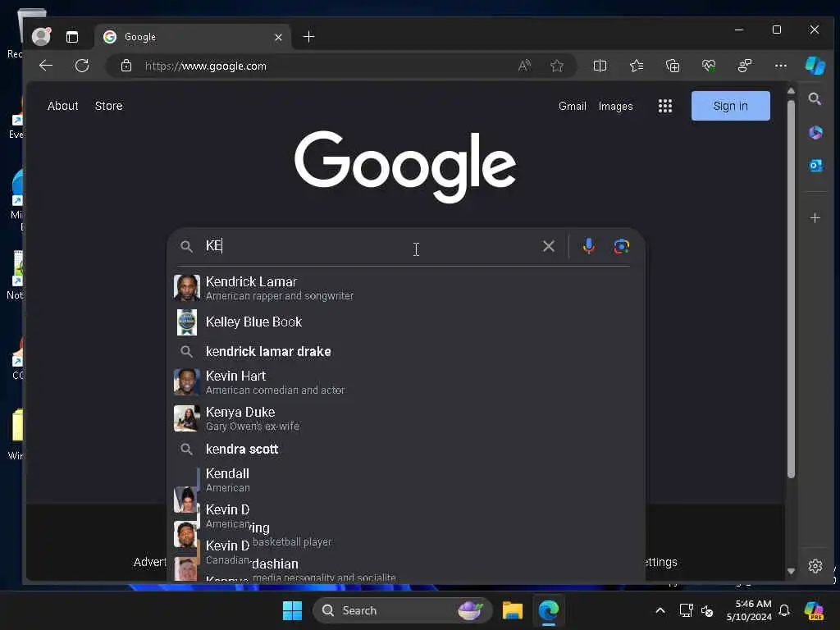Open a new tab with plus button
The height and width of the screenshot is (630, 840).
[x=308, y=37]
